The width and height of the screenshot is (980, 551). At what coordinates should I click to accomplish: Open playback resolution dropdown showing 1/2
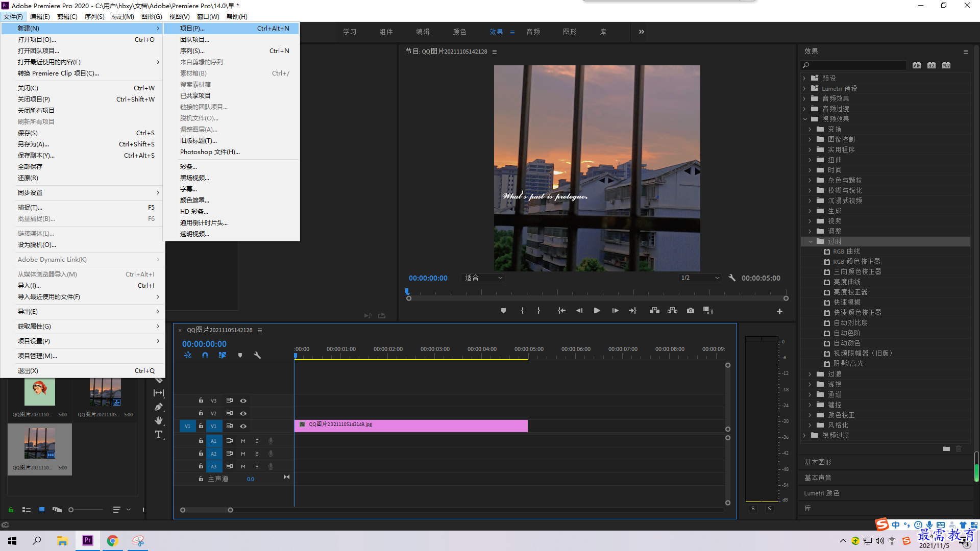tap(700, 278)
